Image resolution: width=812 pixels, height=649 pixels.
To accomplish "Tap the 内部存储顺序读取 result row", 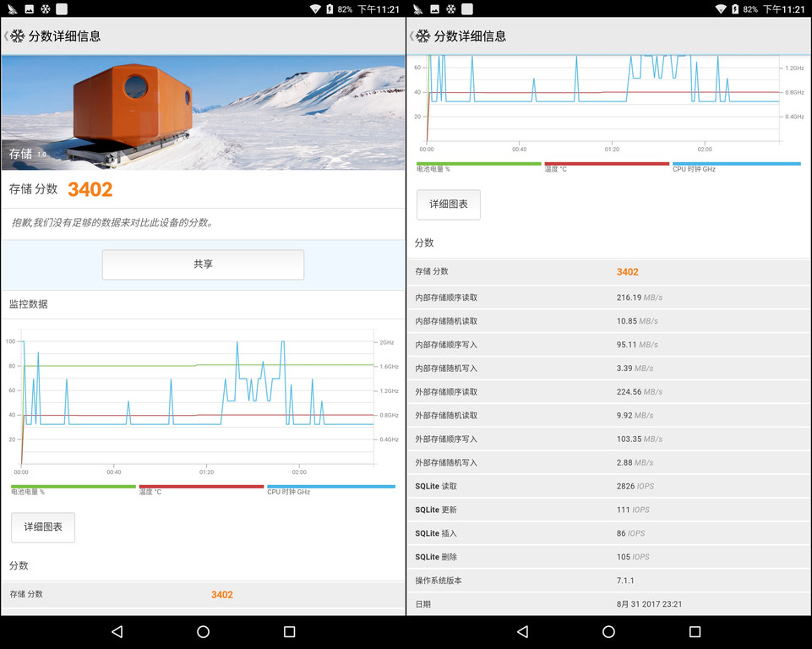I will coord(608,297).
